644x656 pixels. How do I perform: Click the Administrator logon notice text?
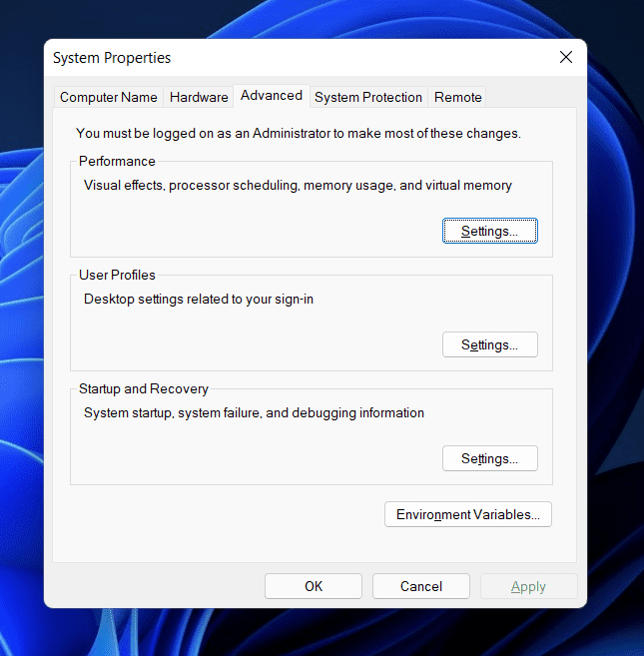(x=299, y=133)
